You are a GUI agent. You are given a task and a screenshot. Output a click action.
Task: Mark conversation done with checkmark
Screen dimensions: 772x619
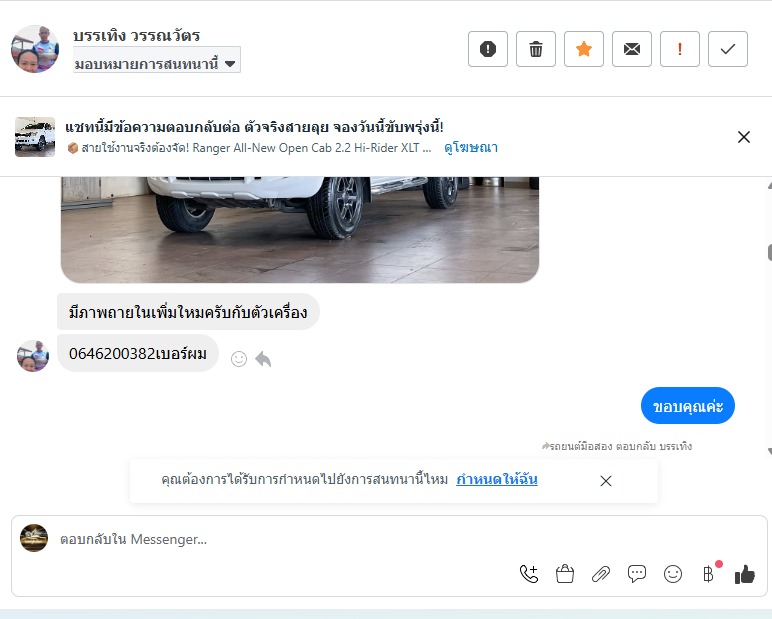pos(728,49)
